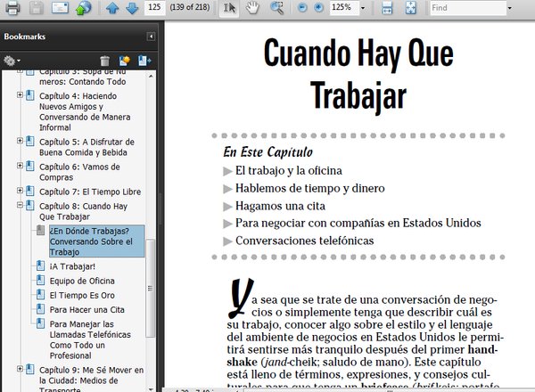Open bookmark Capítulo 9: Me Sé Mover en la Ciudad
535x392 pixels.
point(91,379)
